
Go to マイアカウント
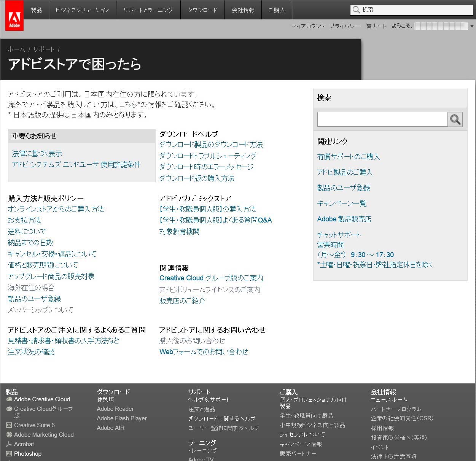[307, 26]
